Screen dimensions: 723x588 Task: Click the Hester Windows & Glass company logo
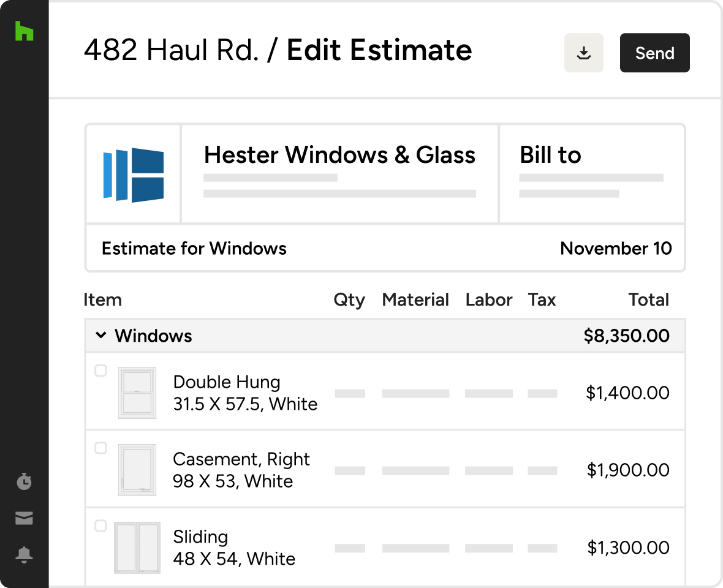pyautogui.click(x=134, y=175)
